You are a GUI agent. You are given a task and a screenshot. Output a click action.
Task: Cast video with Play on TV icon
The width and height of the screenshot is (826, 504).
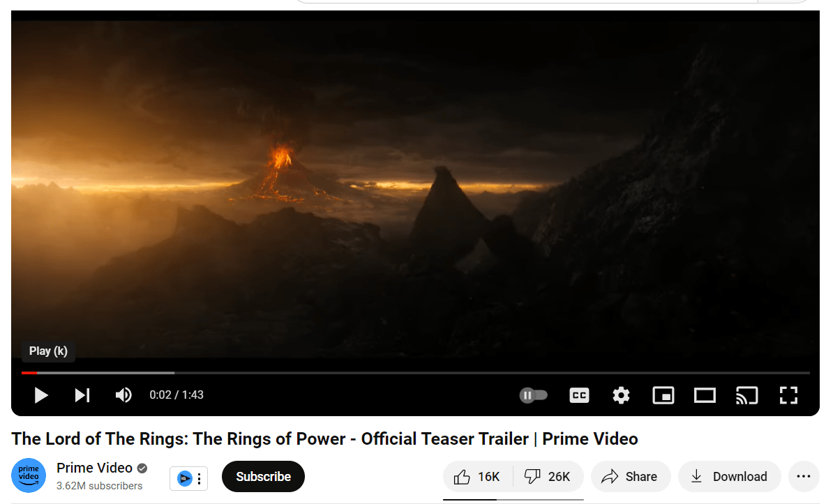pyautogui.click(x=747, y=395)
